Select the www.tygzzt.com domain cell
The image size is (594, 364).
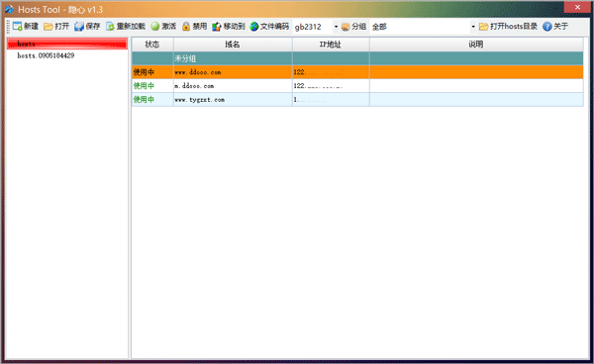[233, 99]
